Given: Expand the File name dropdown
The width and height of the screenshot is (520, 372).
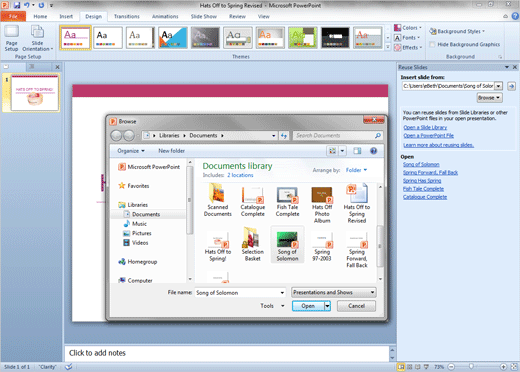Looking at the screenshot, I should (282, 293).
